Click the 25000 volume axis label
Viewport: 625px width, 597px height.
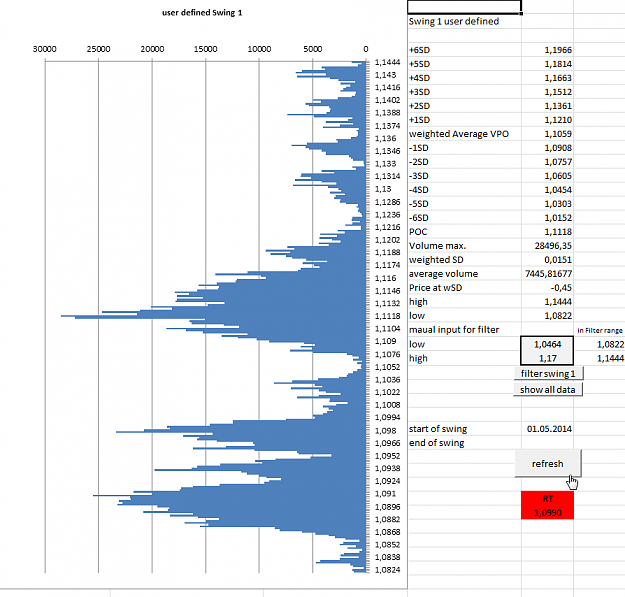click(x=98, y=49)
